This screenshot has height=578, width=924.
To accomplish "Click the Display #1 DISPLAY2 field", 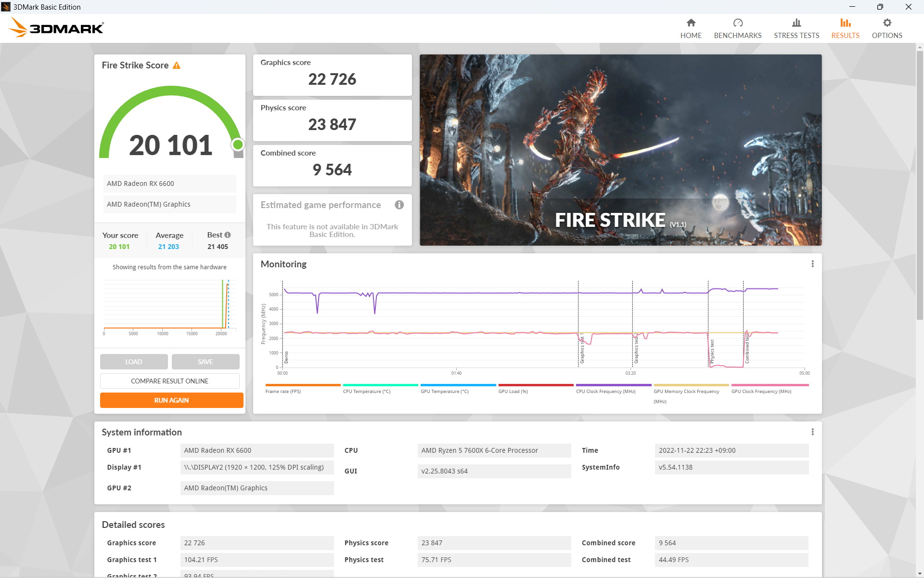I will pyautogui.click(x=257, y=467).
